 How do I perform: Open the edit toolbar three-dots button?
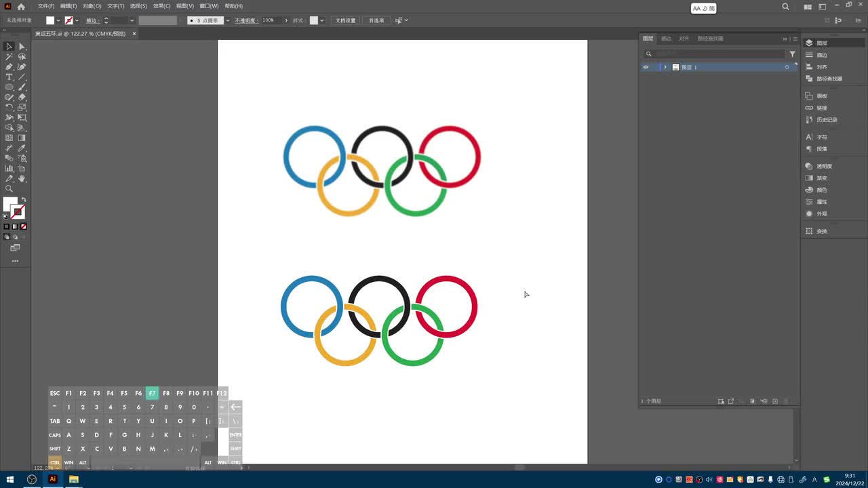pos(15,261)
